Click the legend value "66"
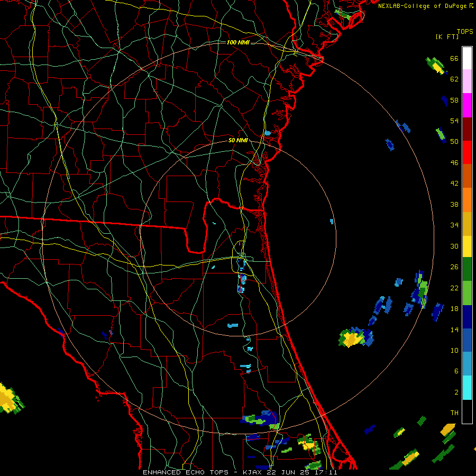The width and height of the screenshot is (476, 476). pos(454,58)
